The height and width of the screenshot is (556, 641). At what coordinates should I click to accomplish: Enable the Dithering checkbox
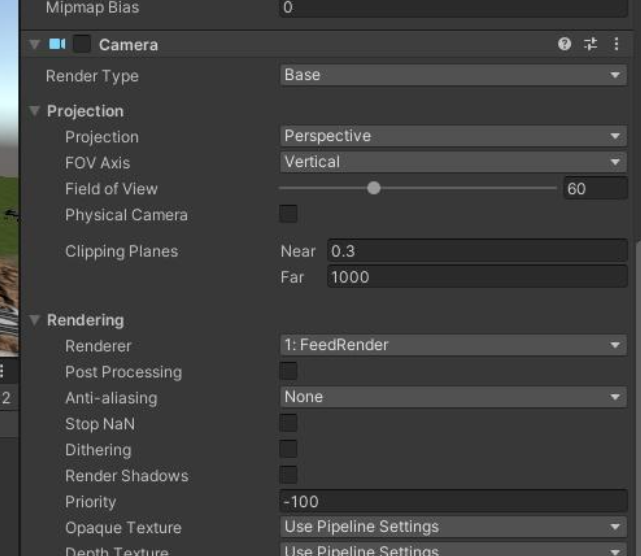click(x=288, y=449)
